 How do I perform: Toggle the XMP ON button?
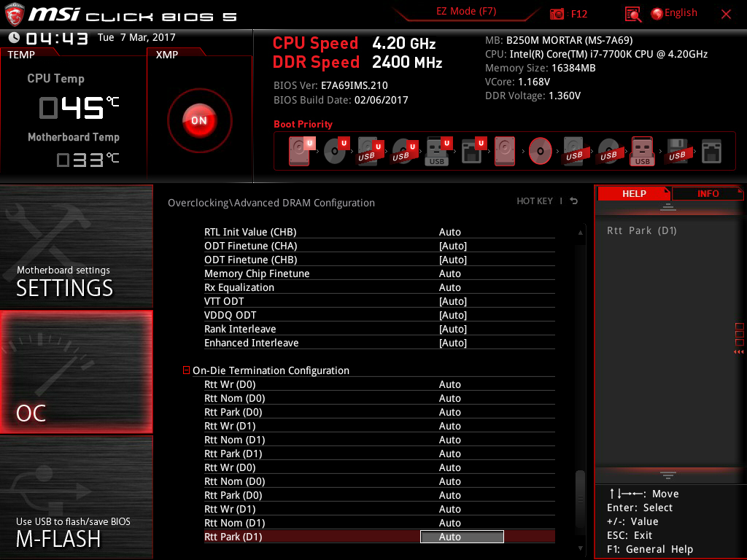pyautogui.click(x=199, y=120)
